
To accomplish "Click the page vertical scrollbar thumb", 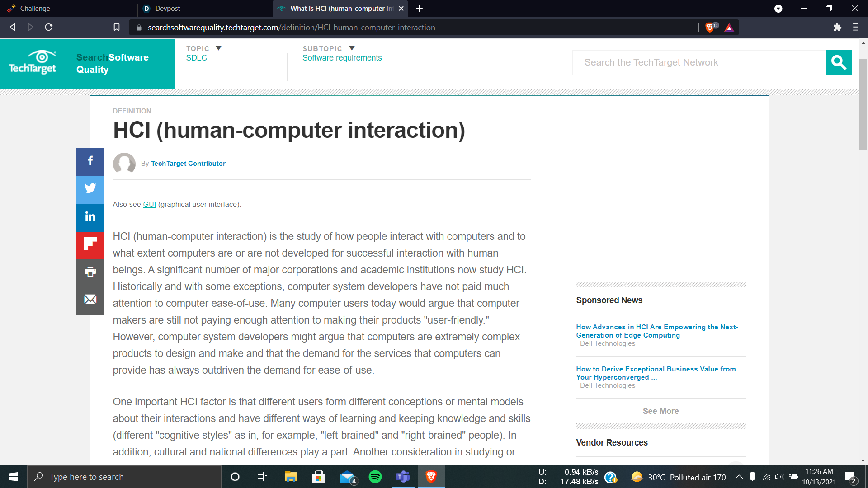I will (x=863, y=104).
